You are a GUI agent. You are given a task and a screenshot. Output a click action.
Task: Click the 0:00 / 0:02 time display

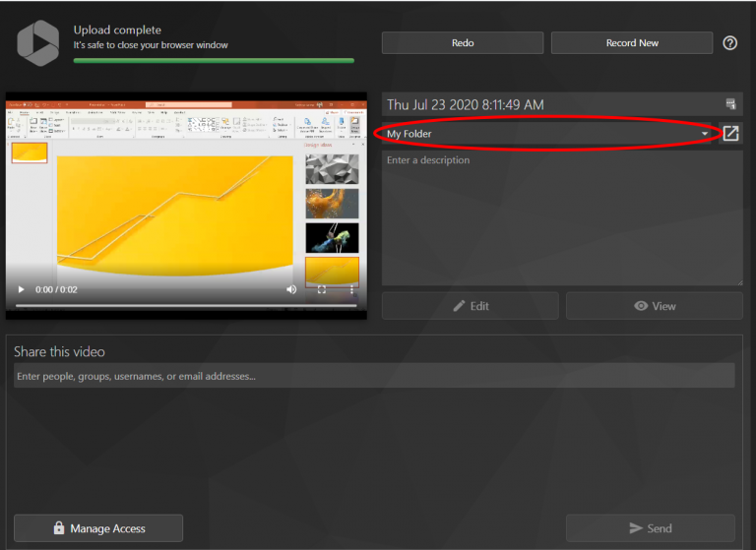tap(56, 289)
